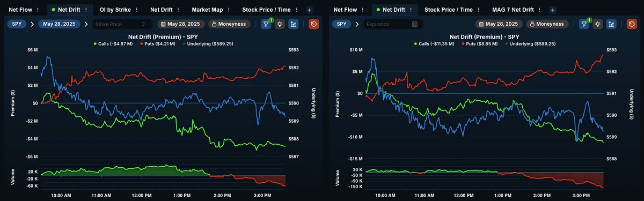The width and height of the screenshot is (644, 201).
Task: Toggle Underlying ($589.25) series in left legend
Action: [x=207, y=43]
